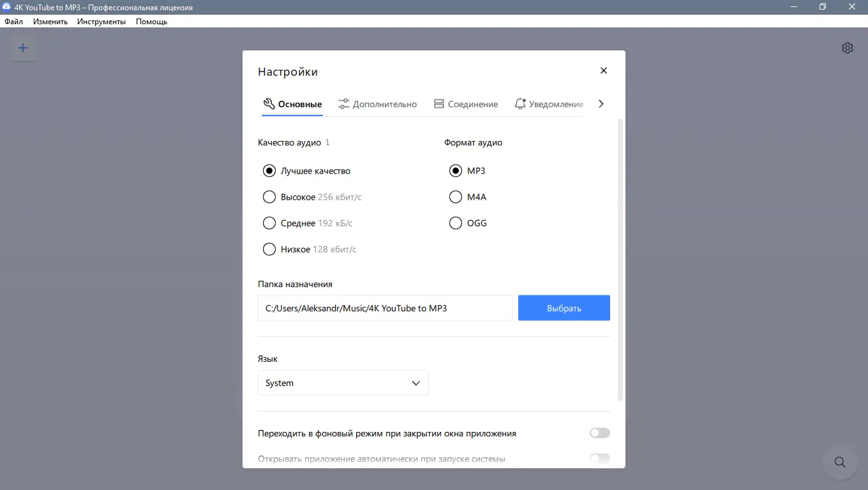
Task: Click the Выбрать button
Action: pyautogui.click(x=564, y=308)
